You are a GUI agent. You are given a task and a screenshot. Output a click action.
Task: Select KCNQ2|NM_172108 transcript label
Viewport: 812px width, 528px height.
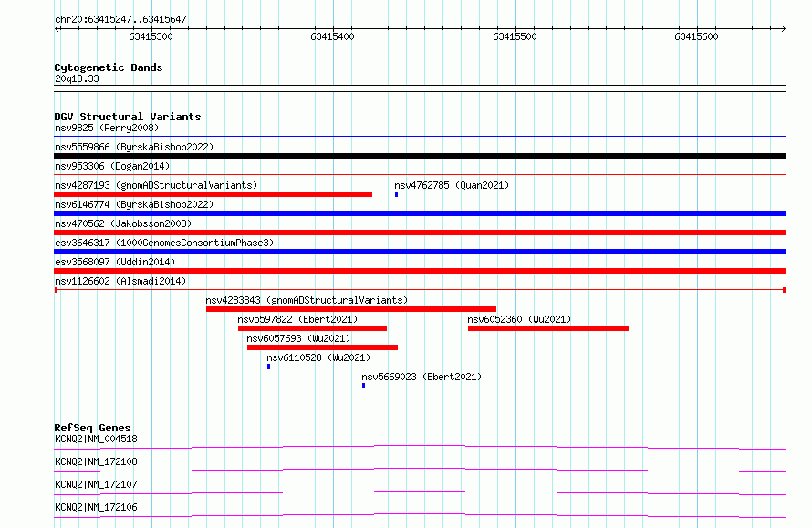coord(97,461)
